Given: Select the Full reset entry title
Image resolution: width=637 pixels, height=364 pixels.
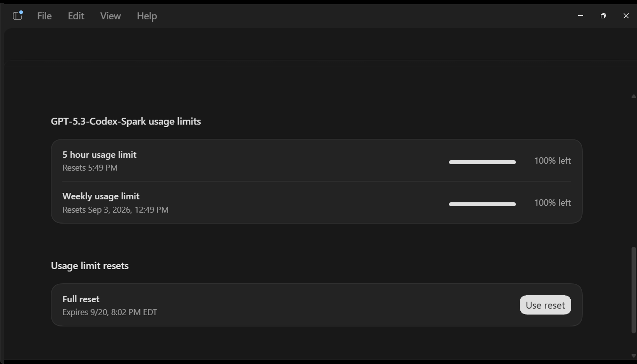Looking at the screenshot, I should click(x=81, y=299).
